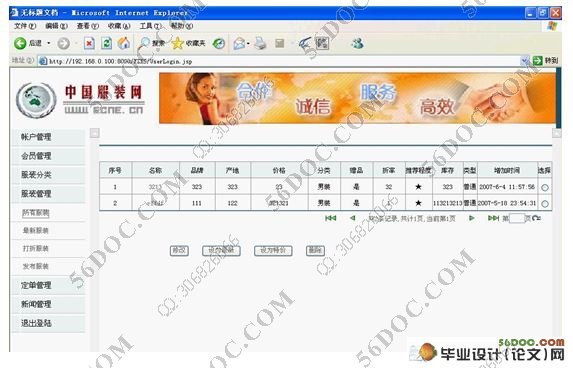Screen dimensions: 573x368
Task: Click the 转到 Go button
Action: coord(545,61)
